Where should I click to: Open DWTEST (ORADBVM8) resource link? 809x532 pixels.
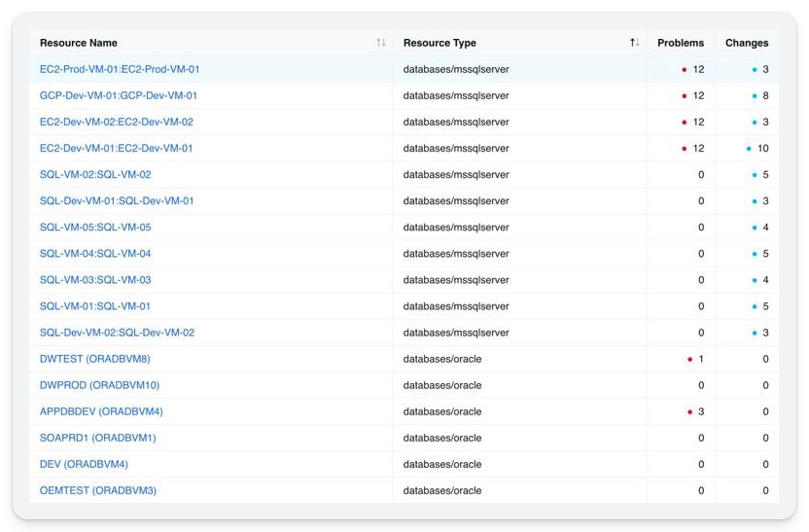click(x=95, y=359)
